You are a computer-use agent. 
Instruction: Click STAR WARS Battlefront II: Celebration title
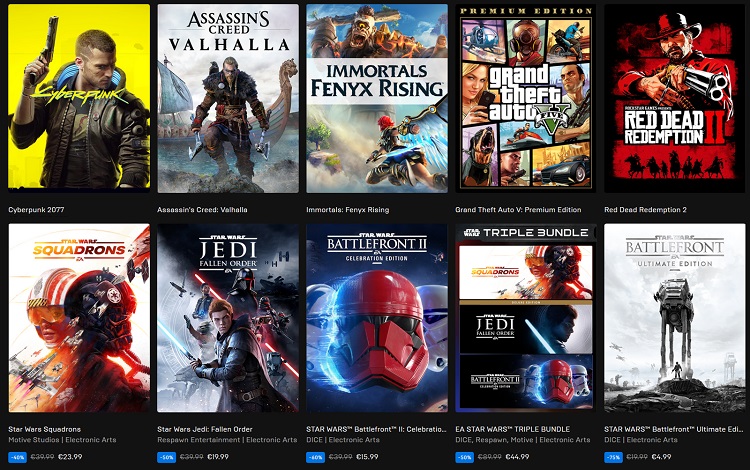click(376, 429)
